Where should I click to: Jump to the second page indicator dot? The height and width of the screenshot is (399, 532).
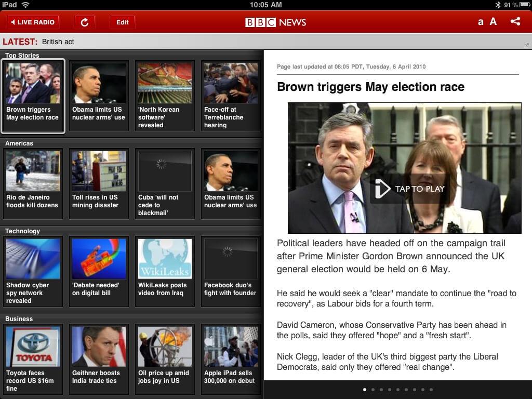[373, 390]
